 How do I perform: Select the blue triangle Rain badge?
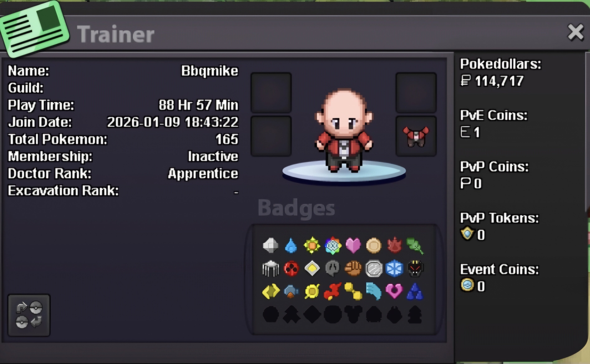click(x=415, y=291)
